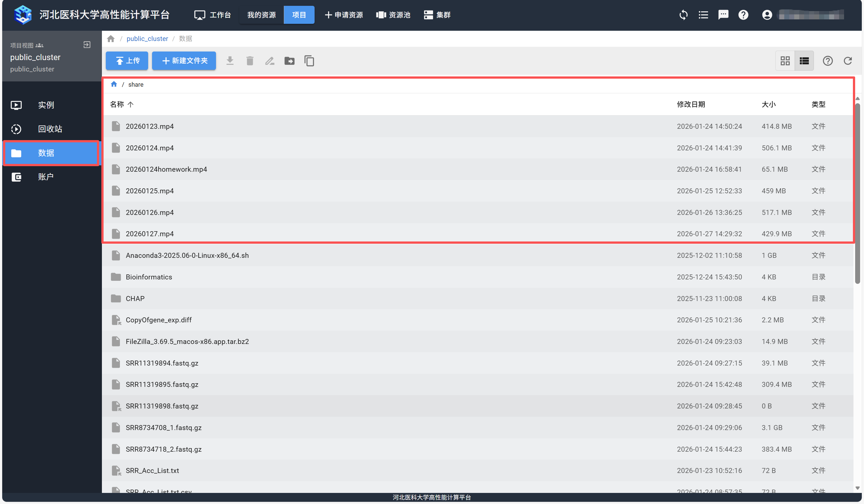Refresh the file list
Image resolution: width=864 pixels, height=504 pixels.
click(x=848, y=61)
